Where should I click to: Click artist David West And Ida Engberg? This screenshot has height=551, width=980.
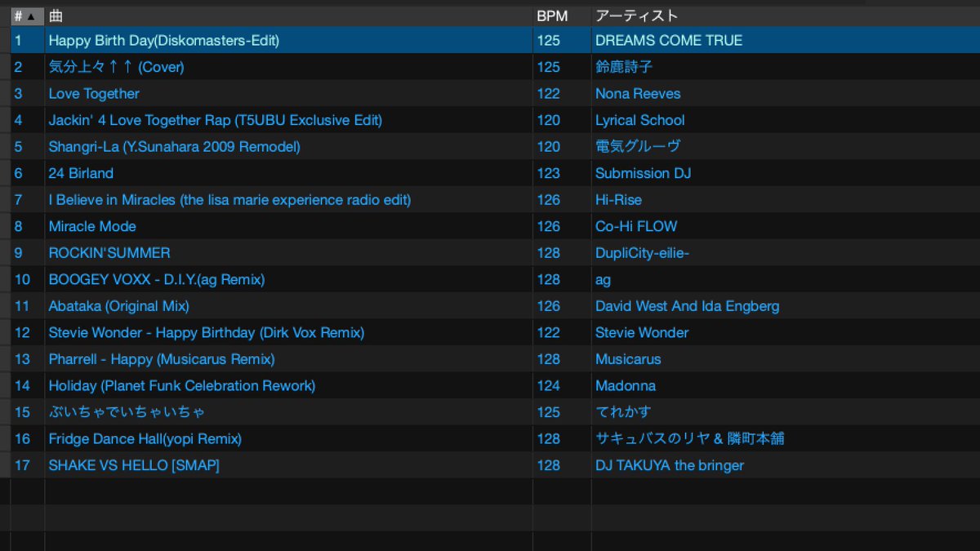coord(688,306)
